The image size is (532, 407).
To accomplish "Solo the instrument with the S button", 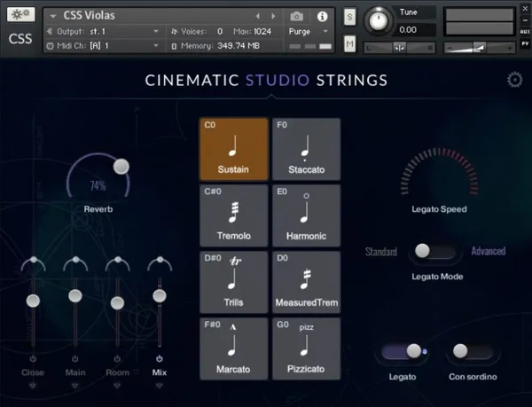I will click(350, 17).
